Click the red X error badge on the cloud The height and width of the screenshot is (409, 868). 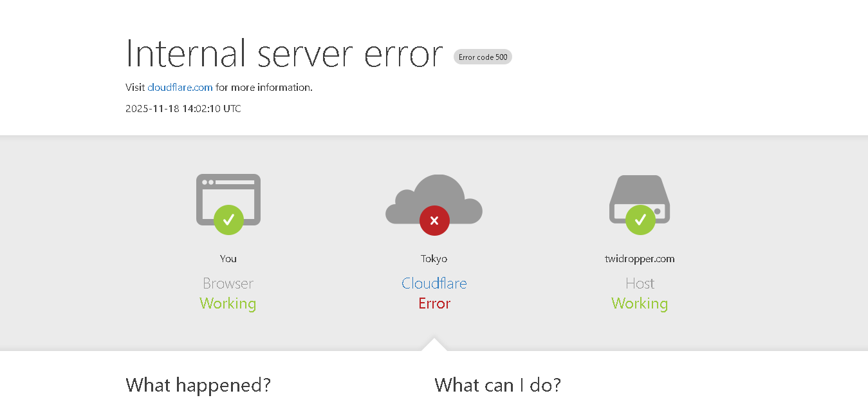[434, 221]
